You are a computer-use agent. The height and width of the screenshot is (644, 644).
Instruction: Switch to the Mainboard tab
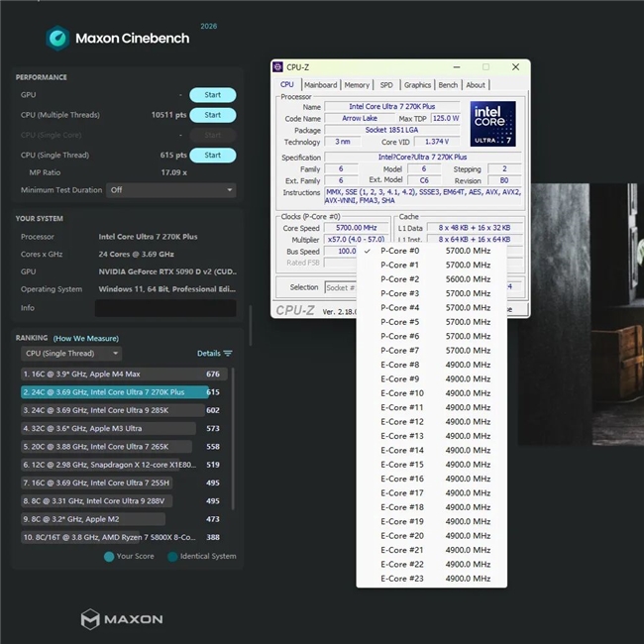[320, 85]
